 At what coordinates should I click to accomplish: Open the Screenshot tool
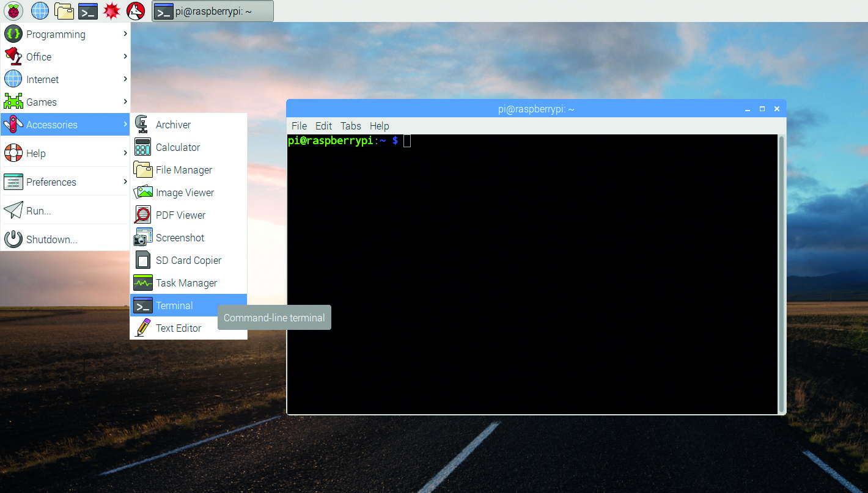[180, 238]
